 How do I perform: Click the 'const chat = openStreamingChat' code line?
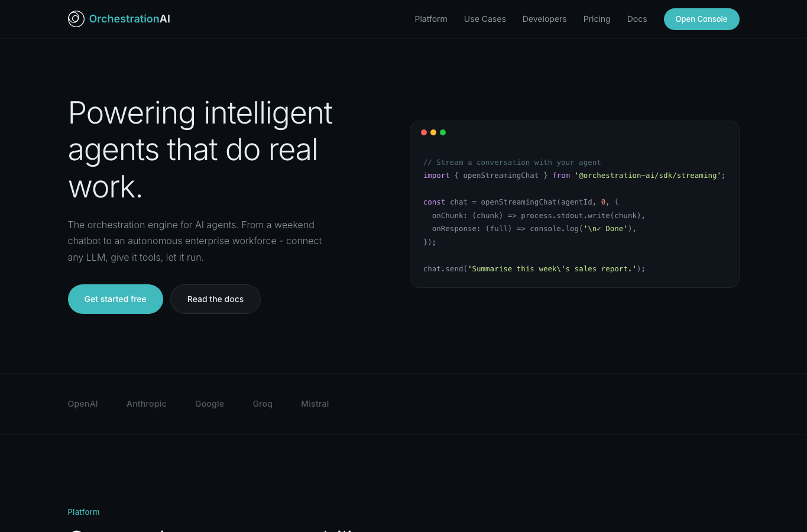521,202
